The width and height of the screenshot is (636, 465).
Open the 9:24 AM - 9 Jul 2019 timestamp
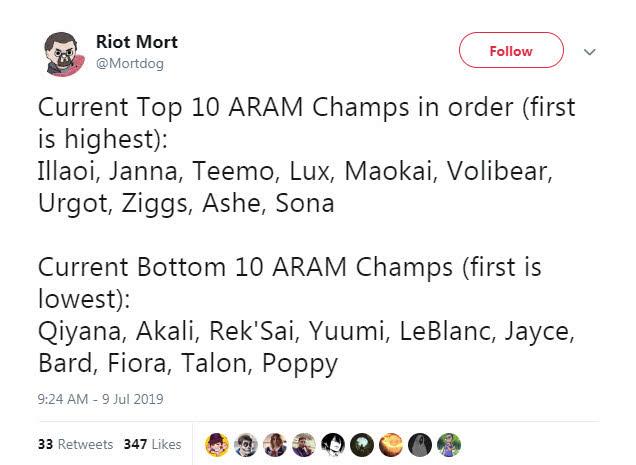point(100,399)
